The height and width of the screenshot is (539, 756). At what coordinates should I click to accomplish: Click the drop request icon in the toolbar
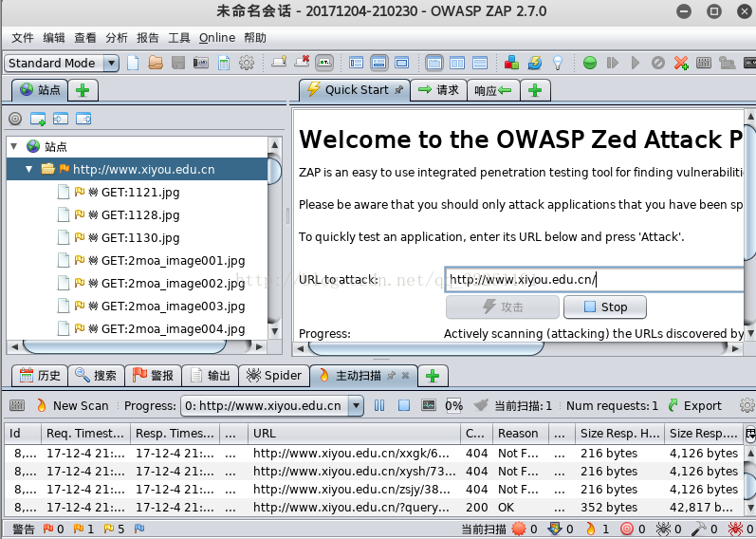pyautogui.click(x=657, y=63)
